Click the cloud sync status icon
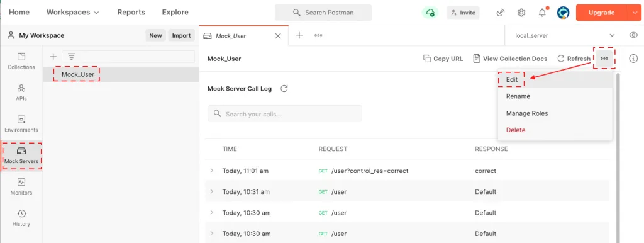 point(430,13)
